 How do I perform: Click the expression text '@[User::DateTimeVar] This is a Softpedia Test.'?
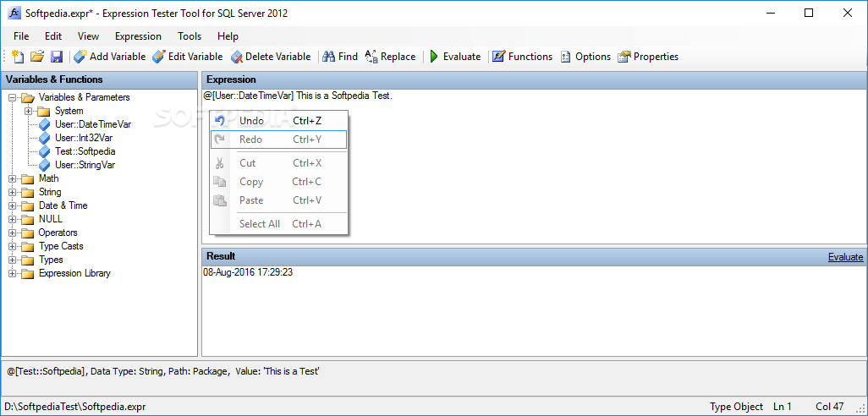click(x=298, y=96)
